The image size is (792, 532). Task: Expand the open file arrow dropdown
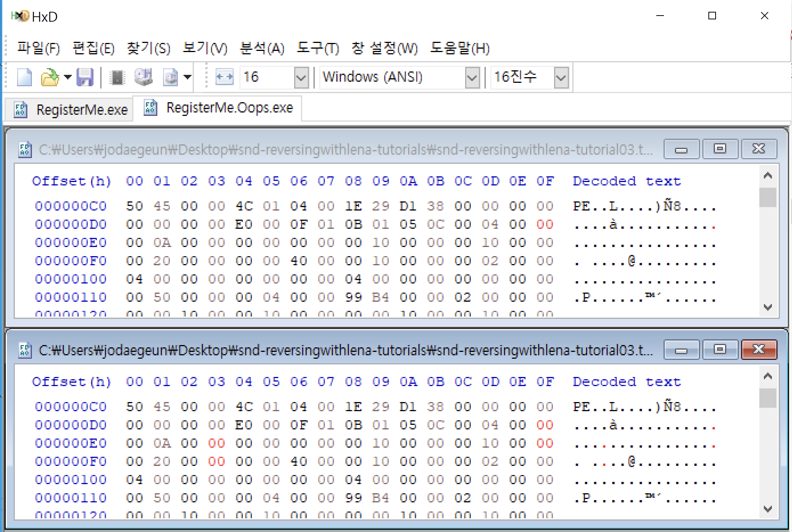coord(68,78)
